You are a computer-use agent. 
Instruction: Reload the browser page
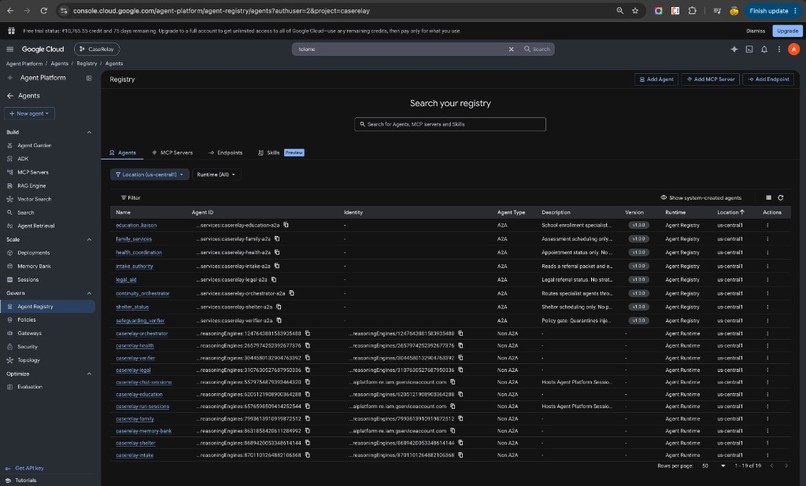click(44, 11)
